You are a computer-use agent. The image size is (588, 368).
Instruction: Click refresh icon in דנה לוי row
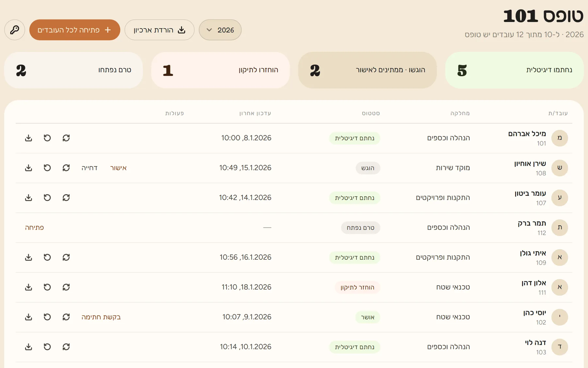66,347
